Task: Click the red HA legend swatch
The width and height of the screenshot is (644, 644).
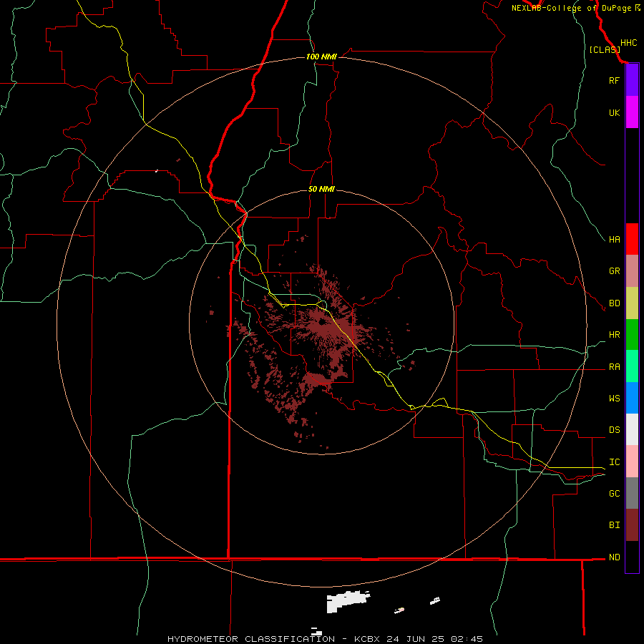Action: [632, 239]
